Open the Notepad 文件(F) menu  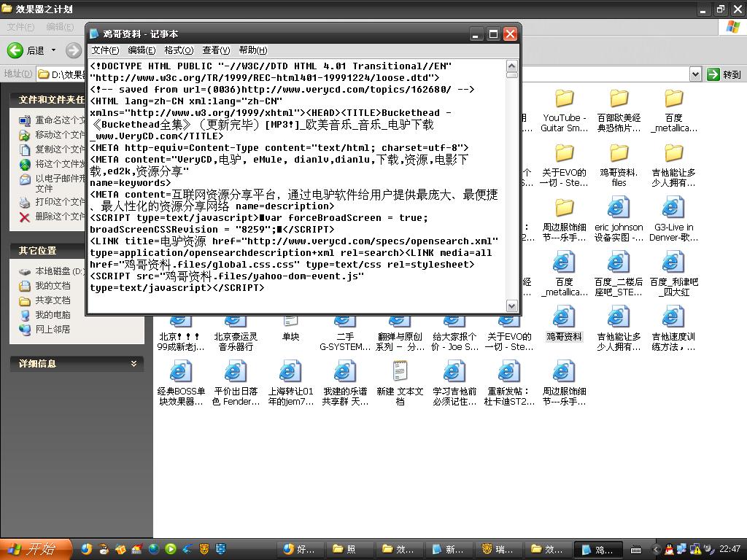pyautogui.click(x=105, y=50)
